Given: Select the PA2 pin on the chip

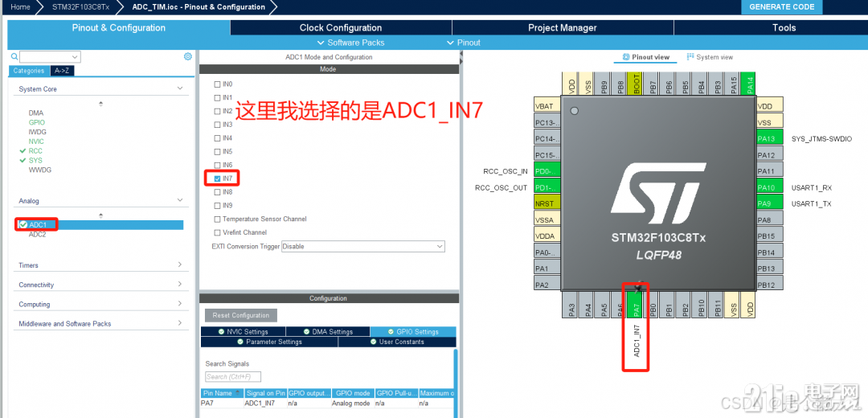Looking at the screenshot, I should (x=547, y=285).
